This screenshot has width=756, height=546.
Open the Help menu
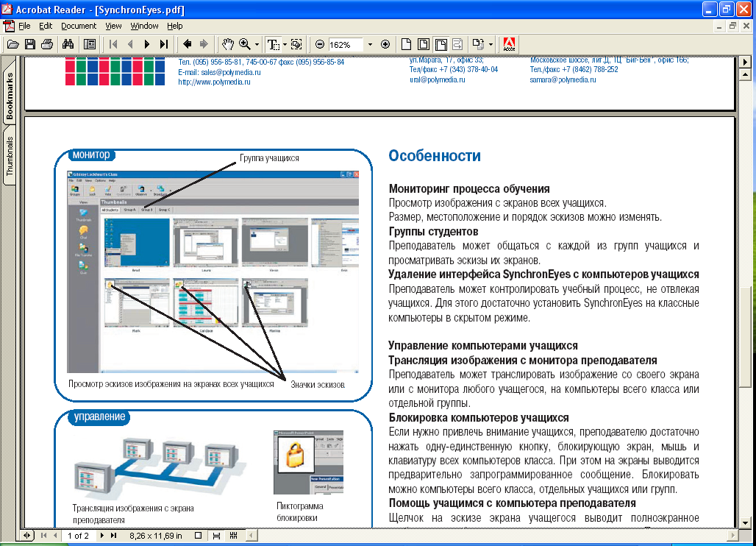pos(174,26)
